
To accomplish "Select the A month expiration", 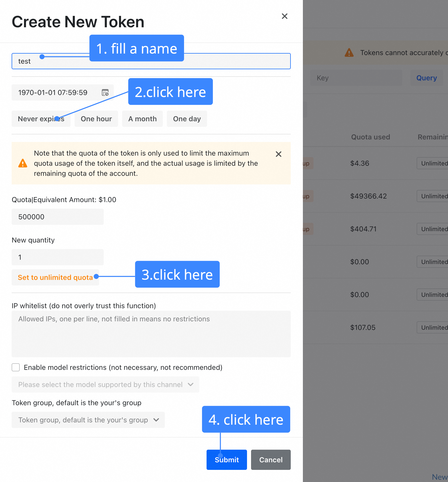I will pos(142,119).
